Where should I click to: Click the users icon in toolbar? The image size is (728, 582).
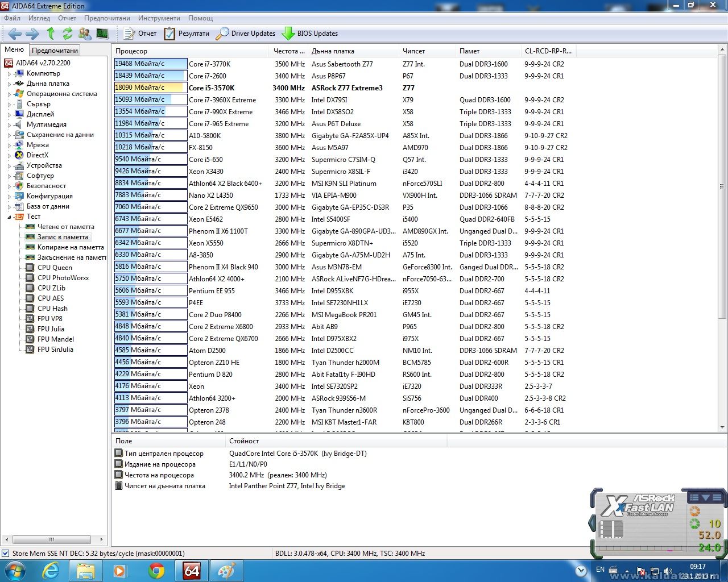click(85, 34)
